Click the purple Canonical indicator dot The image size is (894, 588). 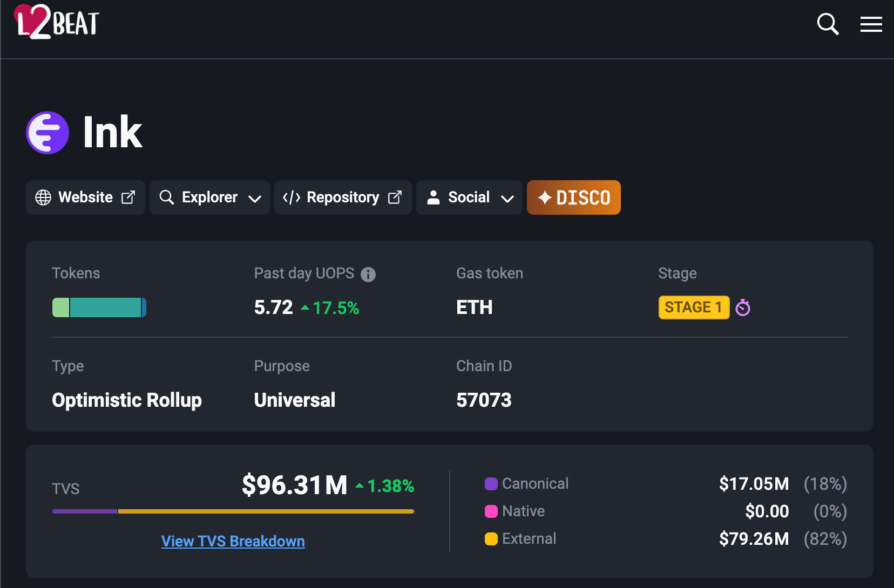[x=491, y=484]
